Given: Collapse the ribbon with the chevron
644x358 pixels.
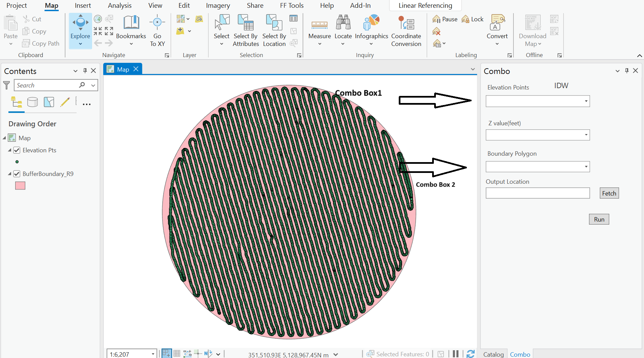Looking at the screenshot, I should 639,55.
